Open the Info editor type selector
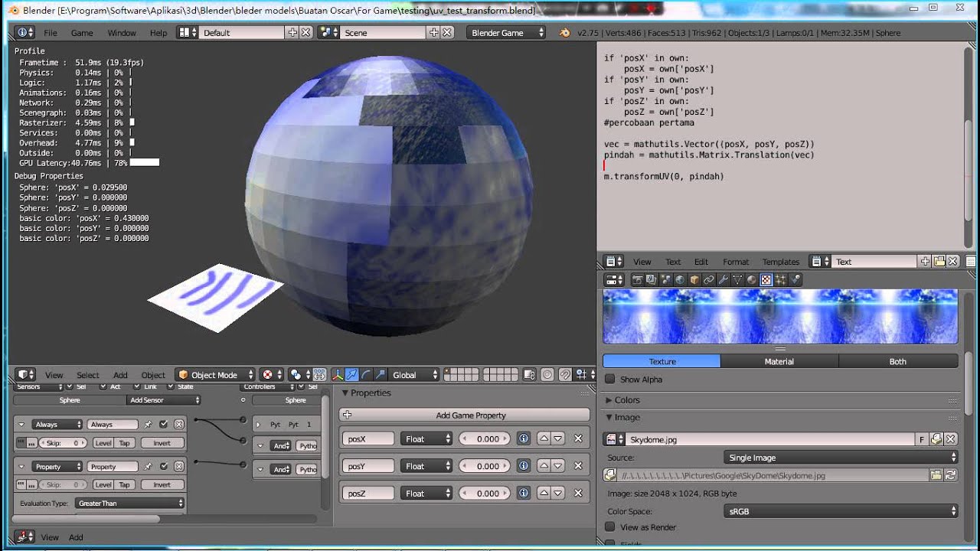Screen dimensions: 980x551 point(25,33)
